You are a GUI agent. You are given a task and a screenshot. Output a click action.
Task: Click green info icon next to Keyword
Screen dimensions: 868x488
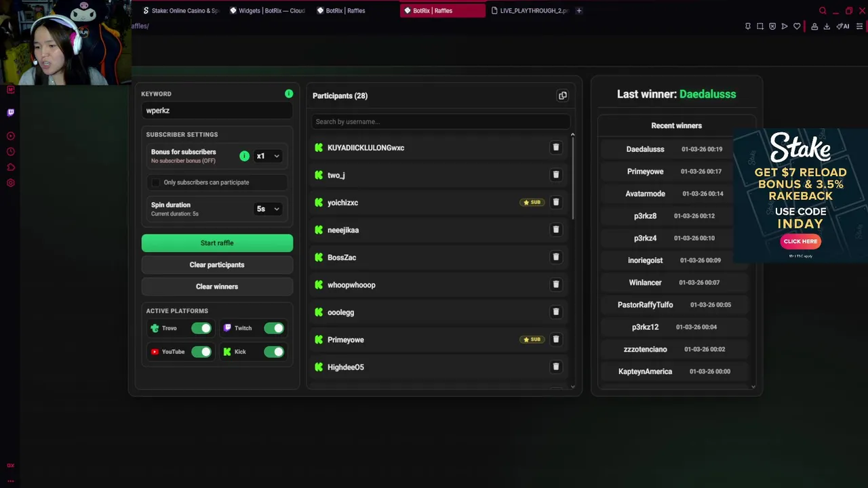pos(289,94)
